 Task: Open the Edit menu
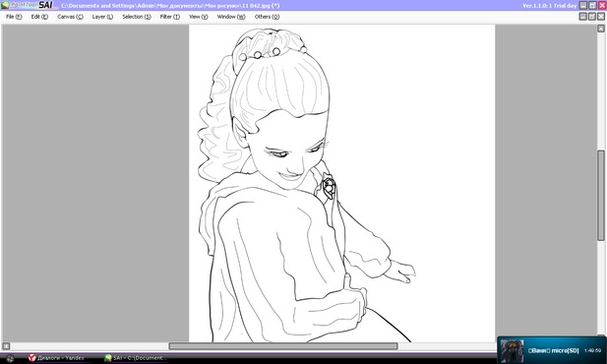click(x=39, y=17)
